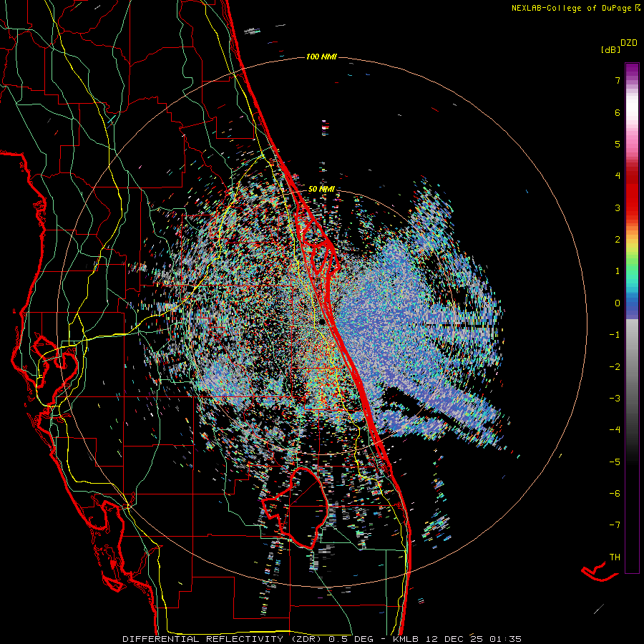The image size is (644, 644).
Task: Click the 6 value on the color scale
Action: (618, 112)
